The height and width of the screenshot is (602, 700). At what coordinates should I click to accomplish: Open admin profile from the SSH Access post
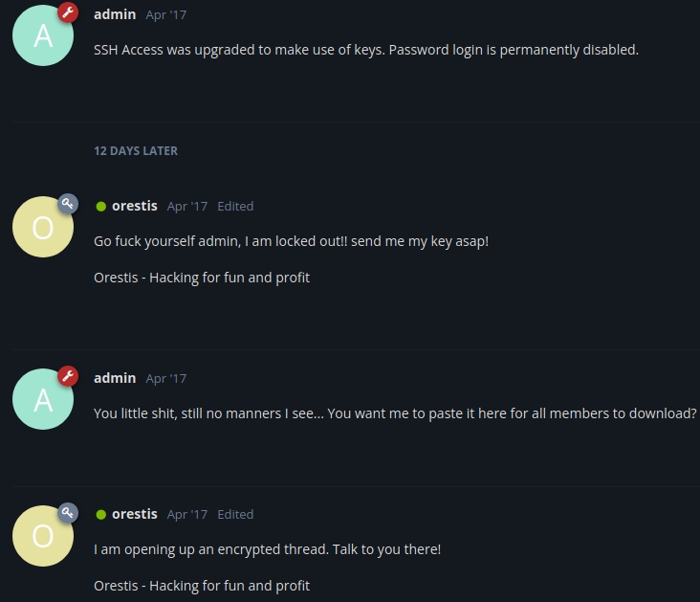click(115, 14)
